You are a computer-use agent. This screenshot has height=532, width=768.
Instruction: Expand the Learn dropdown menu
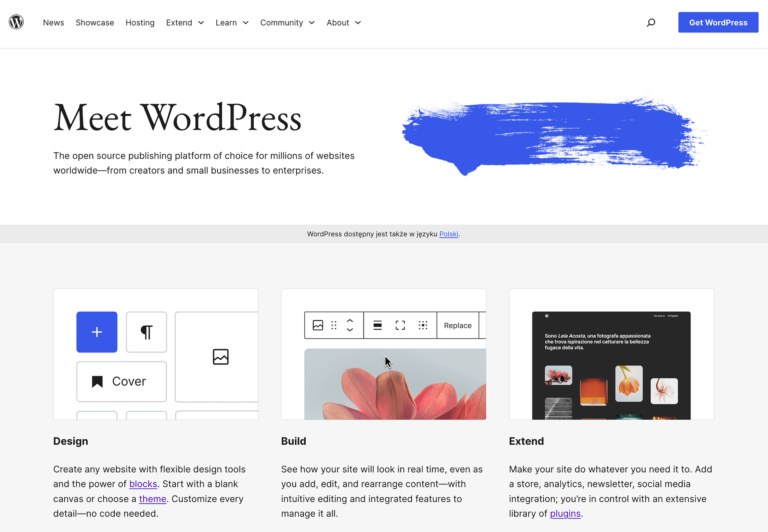tap(232, 22)
